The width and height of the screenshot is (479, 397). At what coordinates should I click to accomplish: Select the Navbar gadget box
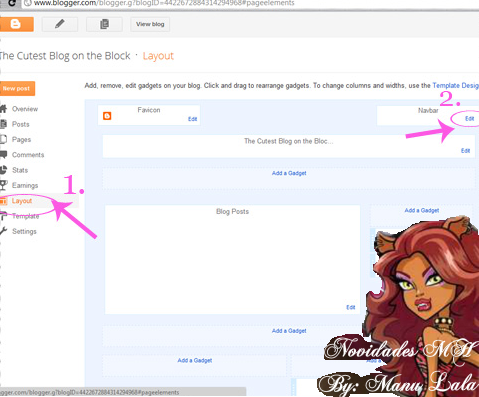pyautogui.click(x=428, y=116)
